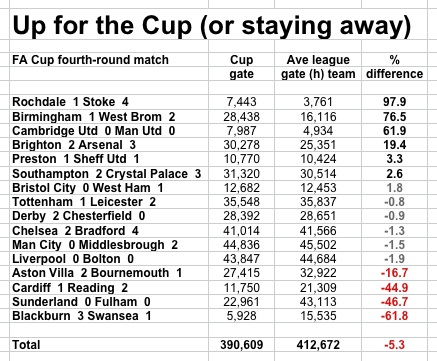Select the 'Rochdale 1 Stoke 4' cell
This screenshot has height=361, width=437.
[x=70, y=102]
